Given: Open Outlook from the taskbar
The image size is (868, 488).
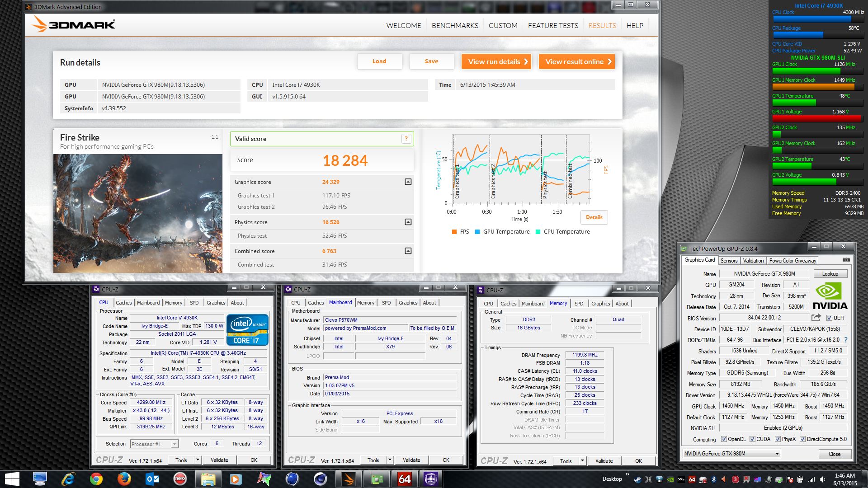Looking at the screenshot, I should (x=152, y=479).
